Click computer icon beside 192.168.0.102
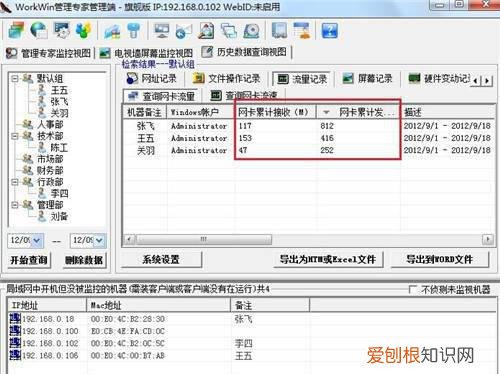The height and width of the screenshot is (374, 500). [x=15, y=343]
